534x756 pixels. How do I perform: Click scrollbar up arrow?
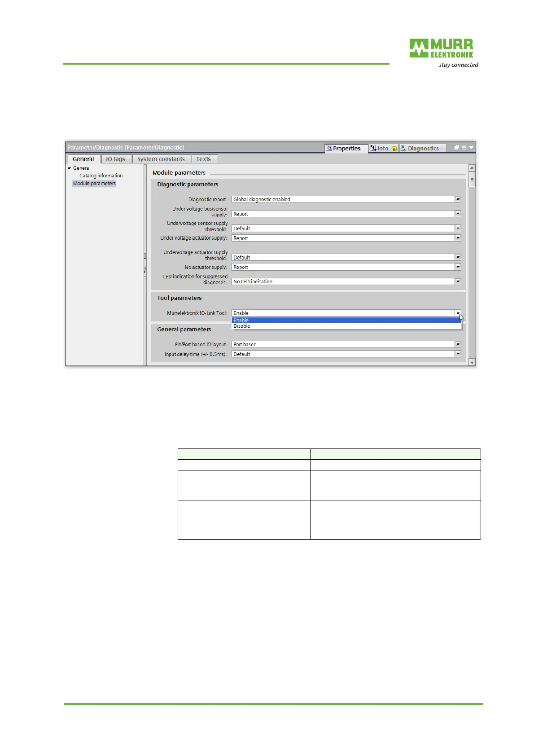click(472, 168)
